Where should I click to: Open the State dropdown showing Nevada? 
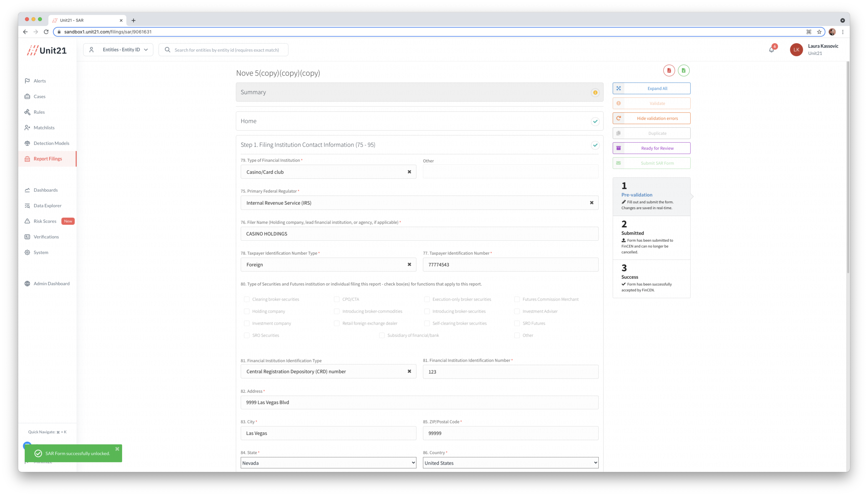click(328, 463)
